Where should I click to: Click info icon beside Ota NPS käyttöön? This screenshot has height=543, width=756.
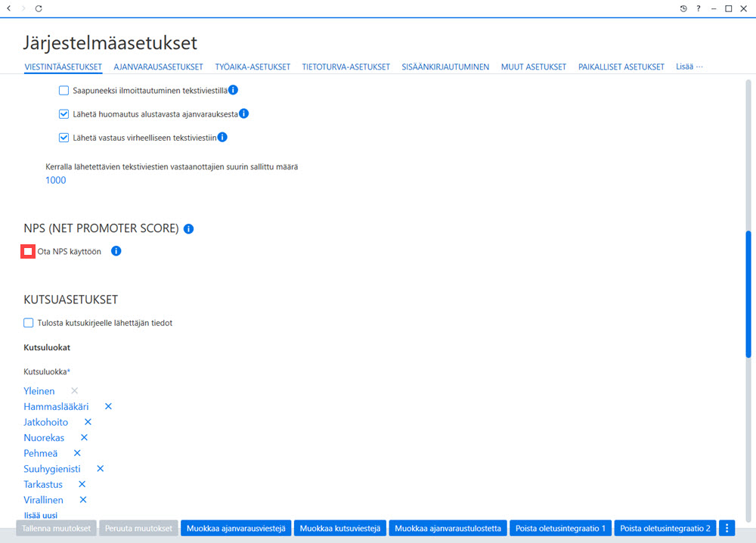tap(116, 251)
